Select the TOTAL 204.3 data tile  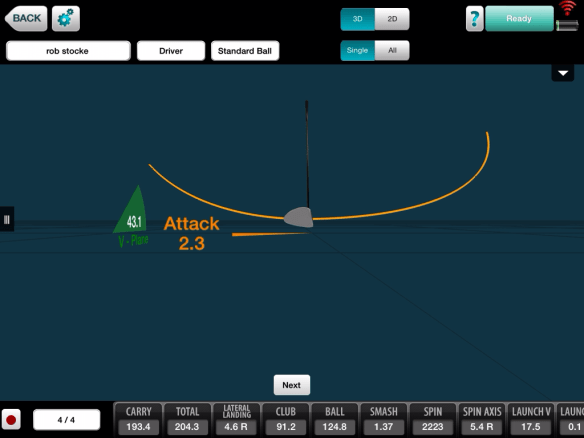[x=187, y=420]
